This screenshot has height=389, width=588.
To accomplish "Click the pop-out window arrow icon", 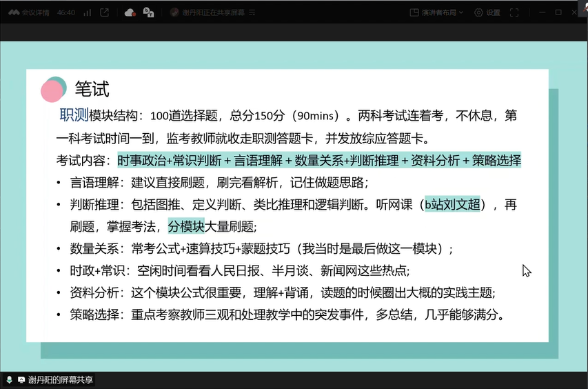I will (104, 12).
